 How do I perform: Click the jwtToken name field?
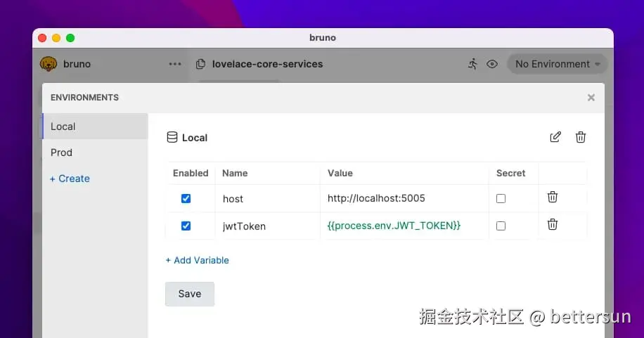point(268,226)
